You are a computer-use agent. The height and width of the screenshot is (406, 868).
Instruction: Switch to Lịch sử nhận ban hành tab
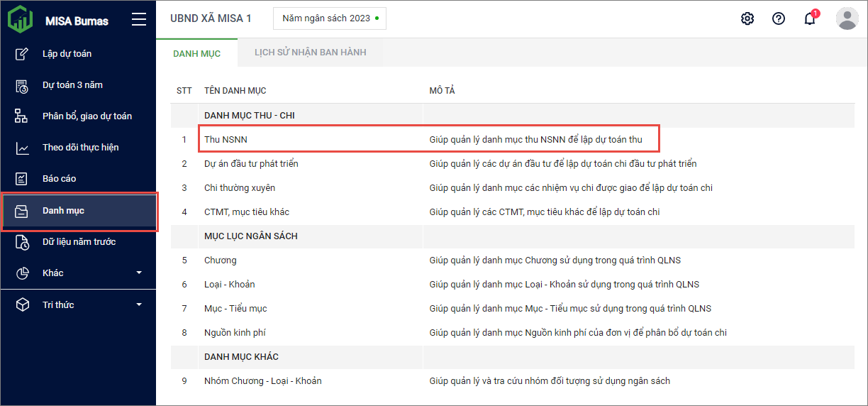[310, 53]
